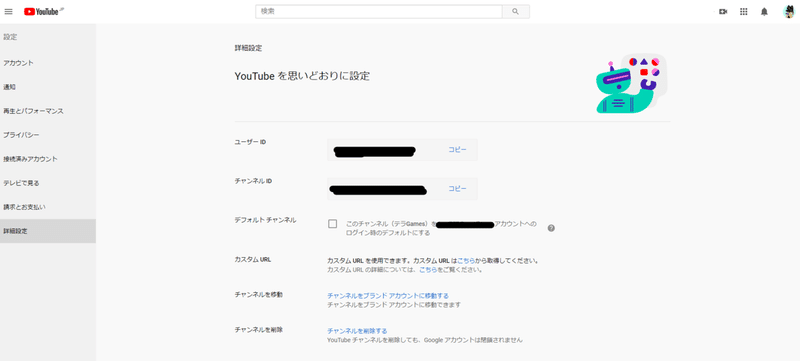The image size is (800, 361).
Task: Click チャンネルを削除する link
Action: pyautogui.click(x=357, y=331)
